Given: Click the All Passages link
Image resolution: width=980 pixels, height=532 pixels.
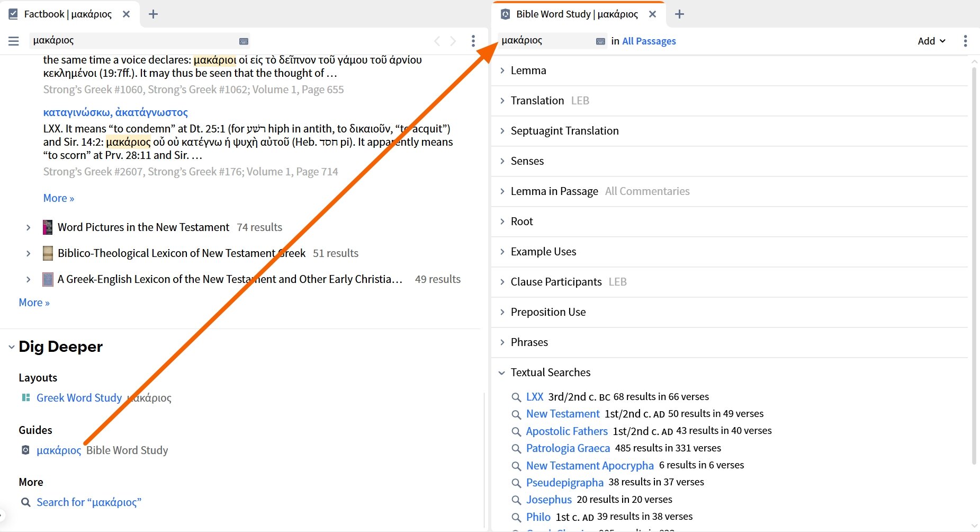Looking at the screenshot, I should click(649, 41).
